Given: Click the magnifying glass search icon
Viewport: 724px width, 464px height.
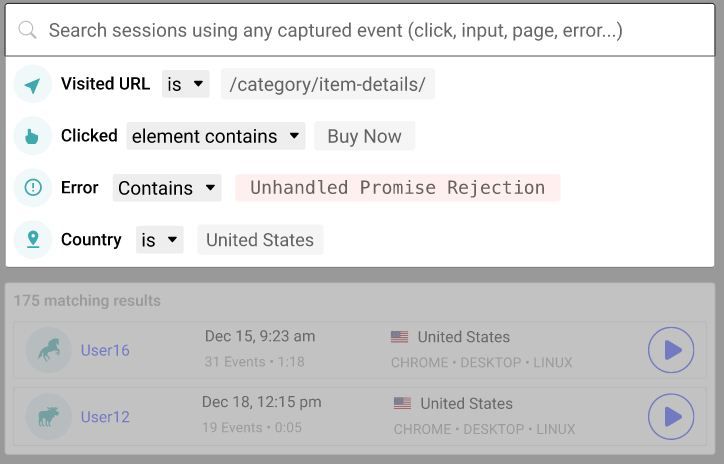Looking at the screenshot, I should [x=27, y=30].
